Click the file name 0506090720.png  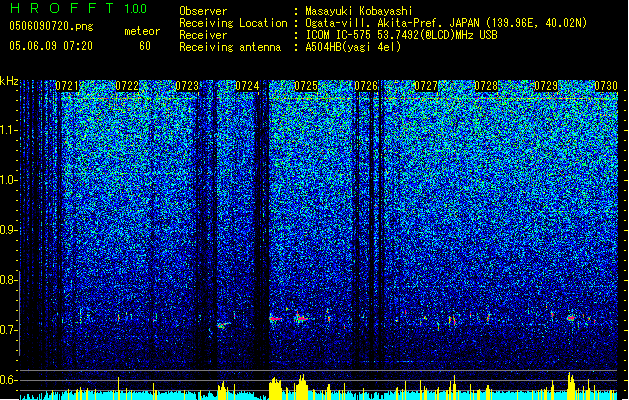[51, 27]
